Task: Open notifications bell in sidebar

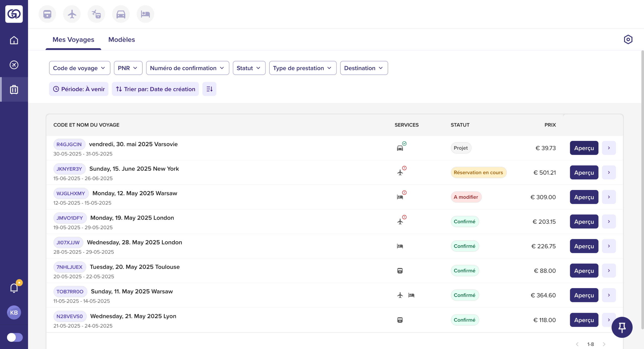Action: (14, 288)
